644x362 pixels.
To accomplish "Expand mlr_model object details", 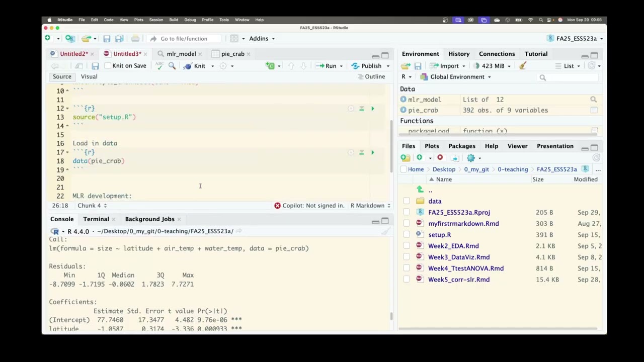I will (x=404, y=100).
